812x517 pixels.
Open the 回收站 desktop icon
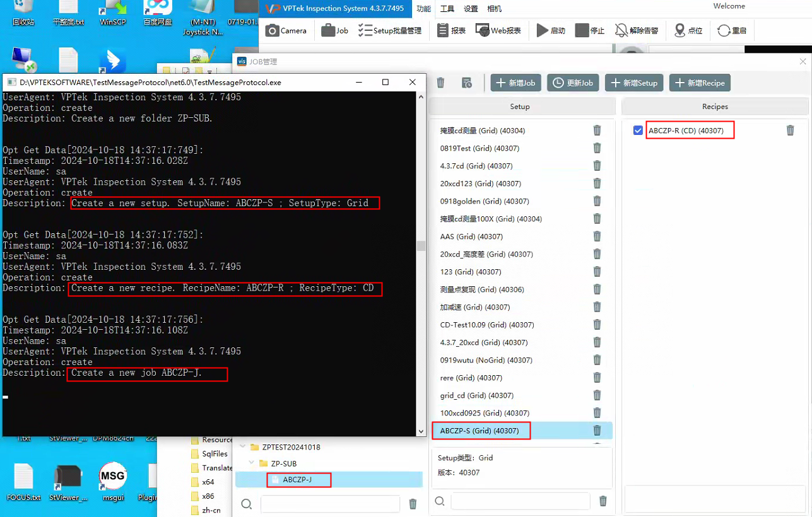pyautogui.click(x=23, y=14)
